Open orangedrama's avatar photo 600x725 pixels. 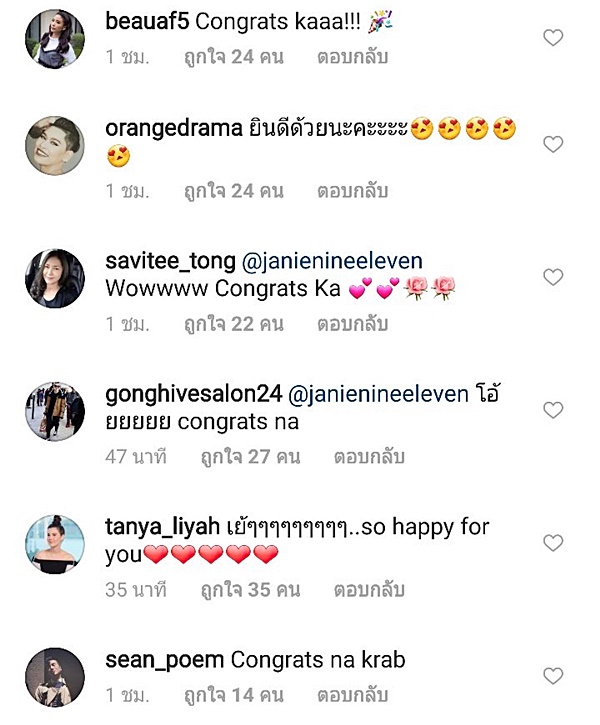click(55, 146)
